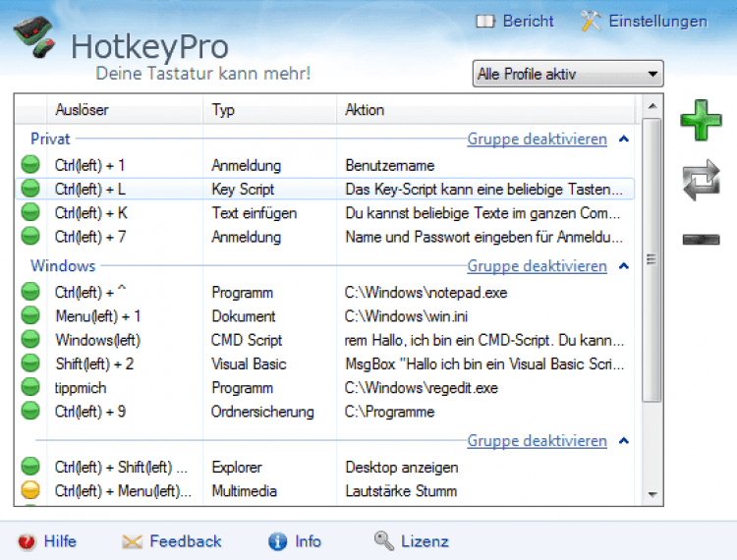The image size is (737, 560).
Task: Toggle green status of tippmich hotkey
Action: click(x=30, y=388)
